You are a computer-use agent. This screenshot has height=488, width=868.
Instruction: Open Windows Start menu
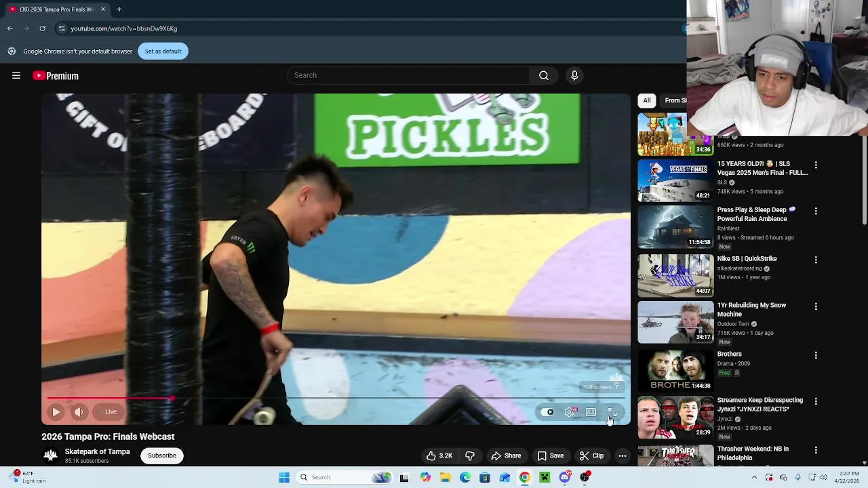pyautogui.click(x=284, y=477)
